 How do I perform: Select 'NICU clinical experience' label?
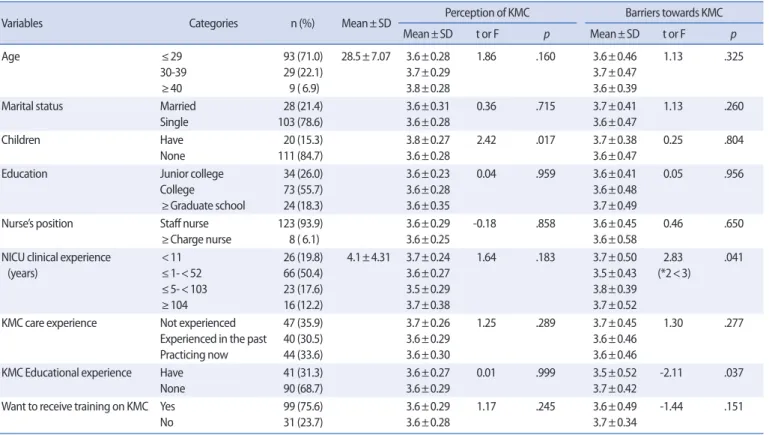(56, 257)
